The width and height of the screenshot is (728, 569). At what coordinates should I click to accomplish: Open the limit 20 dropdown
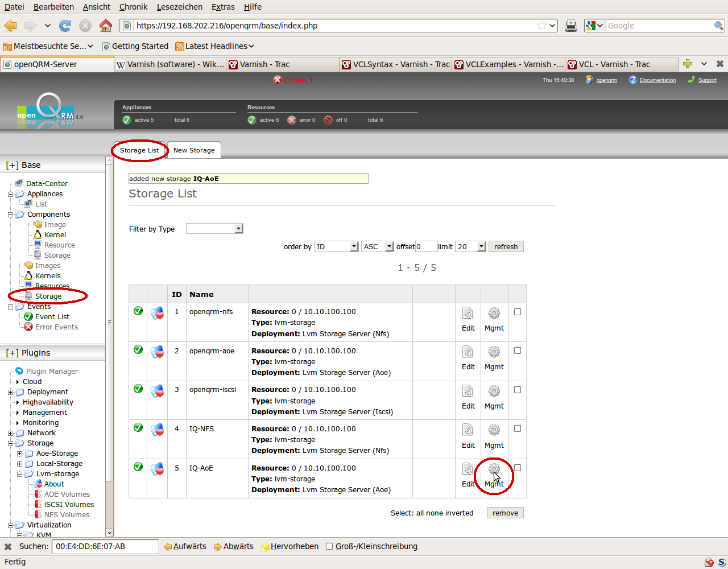tap(471, 246)
